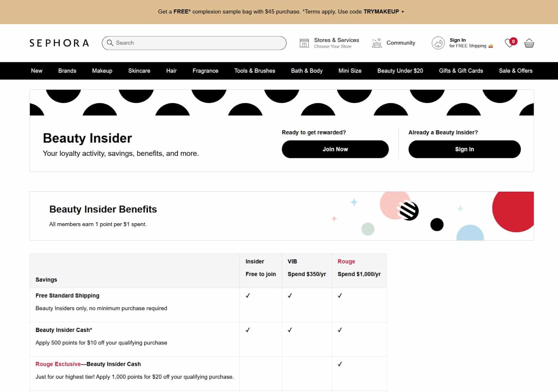558x392 pixels.
Task: Click the Sephora logo
Action: tap(60, 43)
